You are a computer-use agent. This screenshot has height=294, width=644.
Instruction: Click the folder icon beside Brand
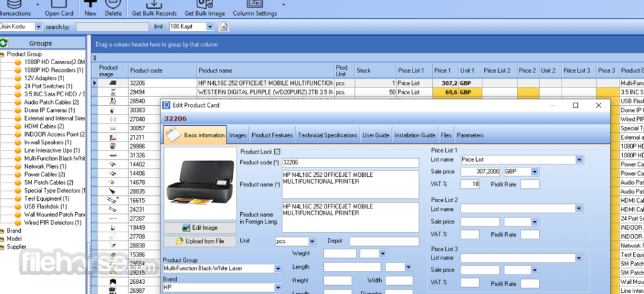[x=2, y=231]
